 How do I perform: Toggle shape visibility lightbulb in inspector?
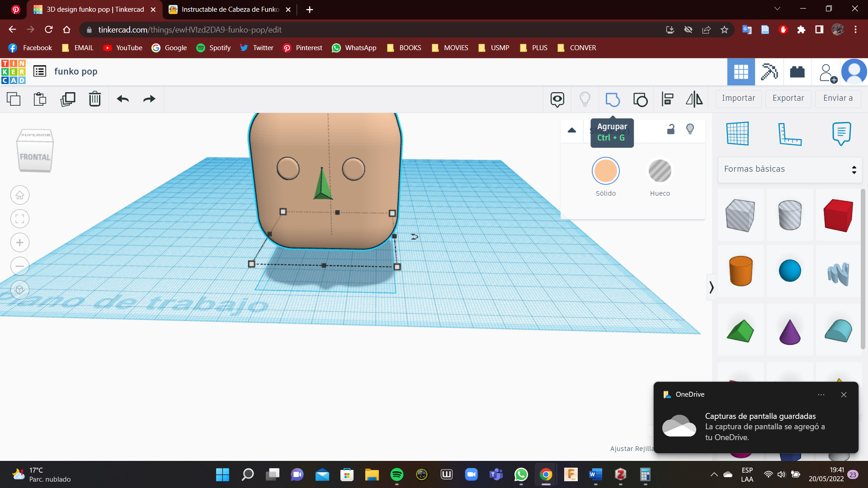[690, 130]
